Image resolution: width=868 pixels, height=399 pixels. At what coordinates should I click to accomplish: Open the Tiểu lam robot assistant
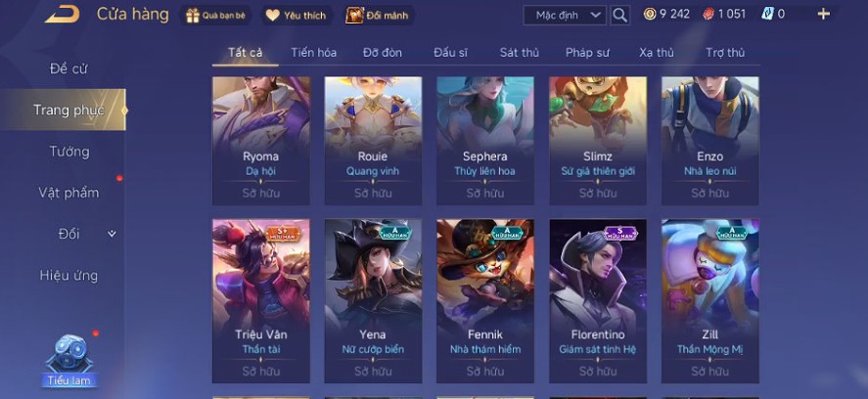69,360
